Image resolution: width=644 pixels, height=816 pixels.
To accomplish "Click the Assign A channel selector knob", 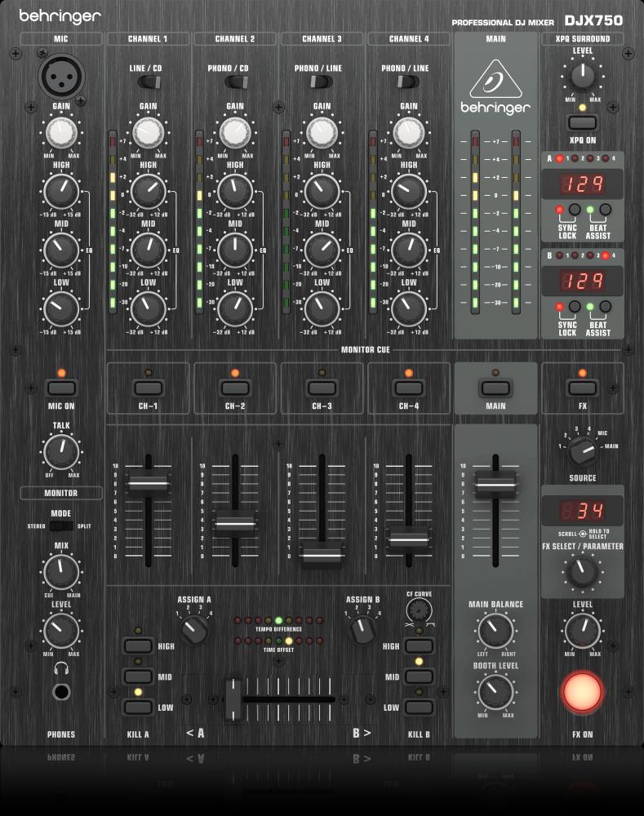I will [x=193, y=629].
